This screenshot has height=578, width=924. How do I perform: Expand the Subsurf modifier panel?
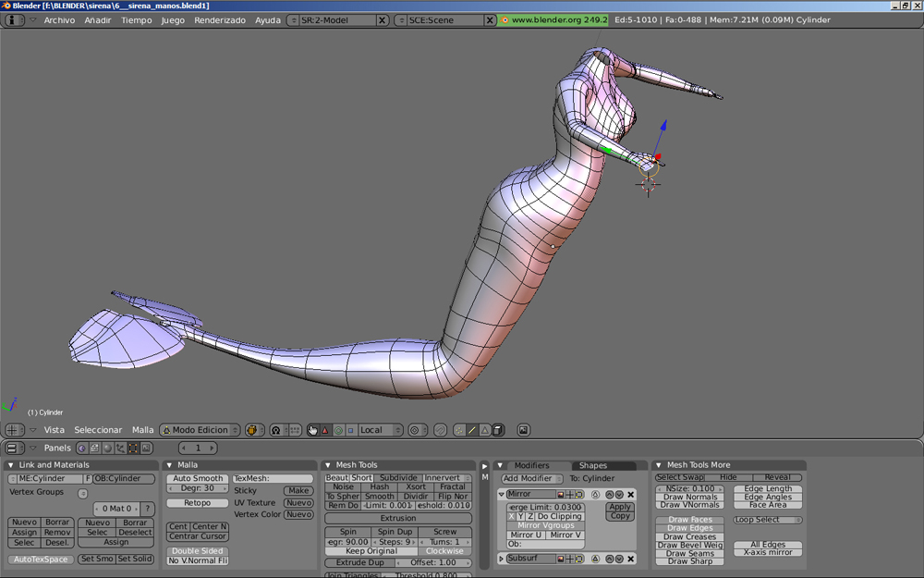503,559
